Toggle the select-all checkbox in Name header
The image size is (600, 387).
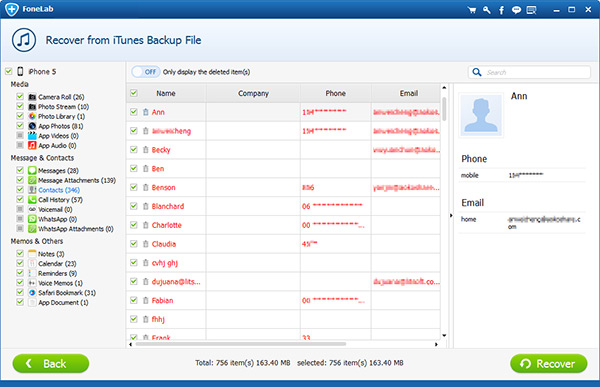coord(134,93)
